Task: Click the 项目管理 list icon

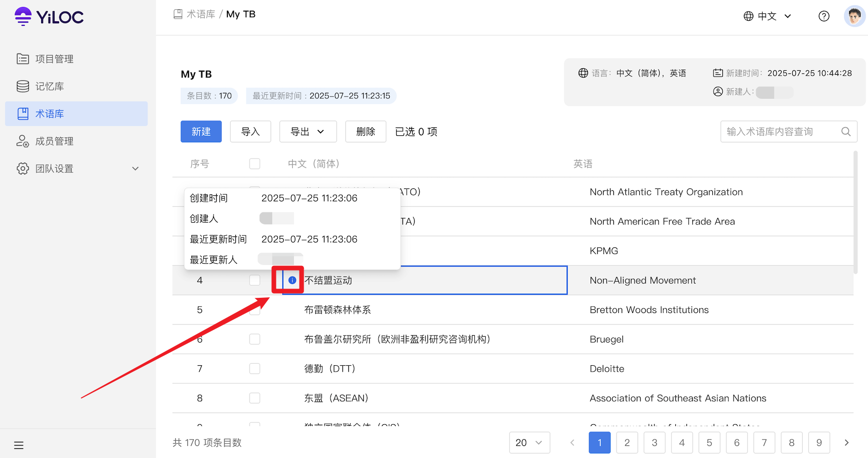Action: (23, 59)
